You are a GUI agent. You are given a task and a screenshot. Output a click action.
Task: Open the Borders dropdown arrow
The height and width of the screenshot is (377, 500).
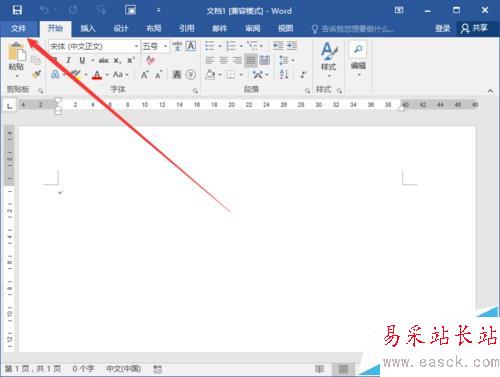(241, 75)
